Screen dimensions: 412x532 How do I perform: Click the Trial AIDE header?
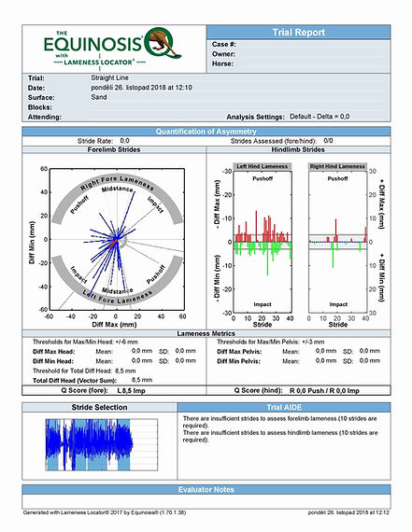(x=284, y=408)
